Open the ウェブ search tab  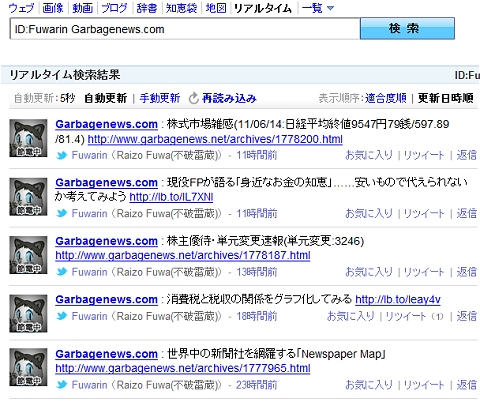tap(21, 8)
